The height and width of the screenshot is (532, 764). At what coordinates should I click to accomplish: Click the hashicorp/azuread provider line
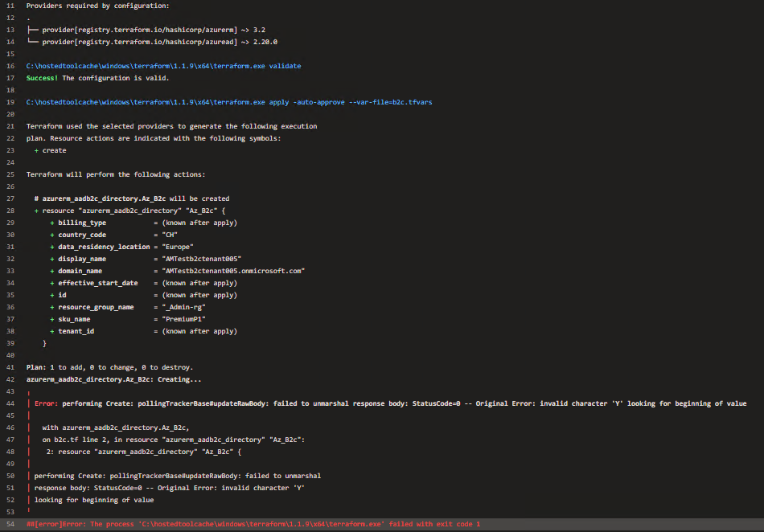coord(153,42)
